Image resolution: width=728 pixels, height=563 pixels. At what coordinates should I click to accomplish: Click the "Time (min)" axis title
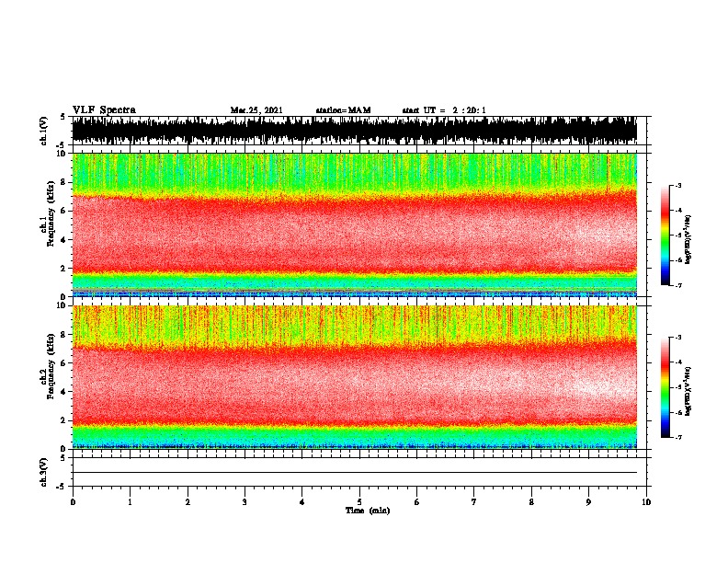(x=368, y=511)
